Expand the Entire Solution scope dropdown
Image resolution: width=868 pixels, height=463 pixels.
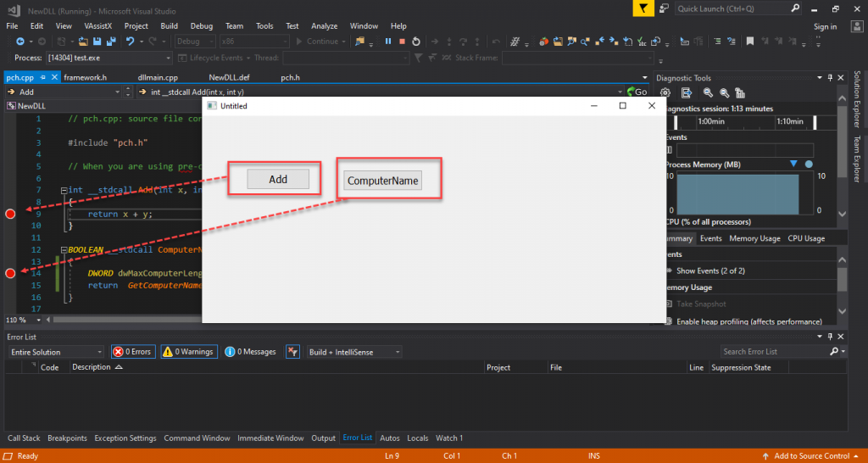[x=54, y=352]
